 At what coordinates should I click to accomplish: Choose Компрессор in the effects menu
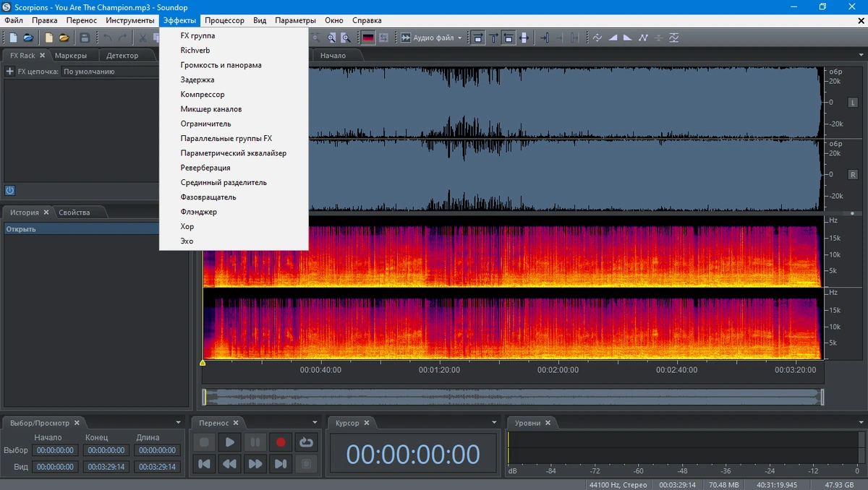(234, 95)
